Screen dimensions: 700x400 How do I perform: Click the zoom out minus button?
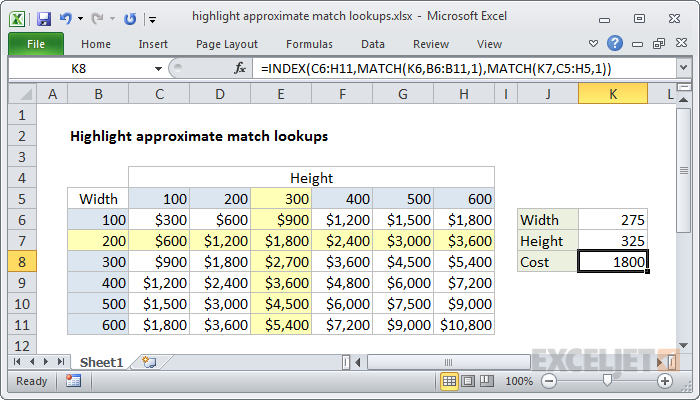click(x=549, y=381)
